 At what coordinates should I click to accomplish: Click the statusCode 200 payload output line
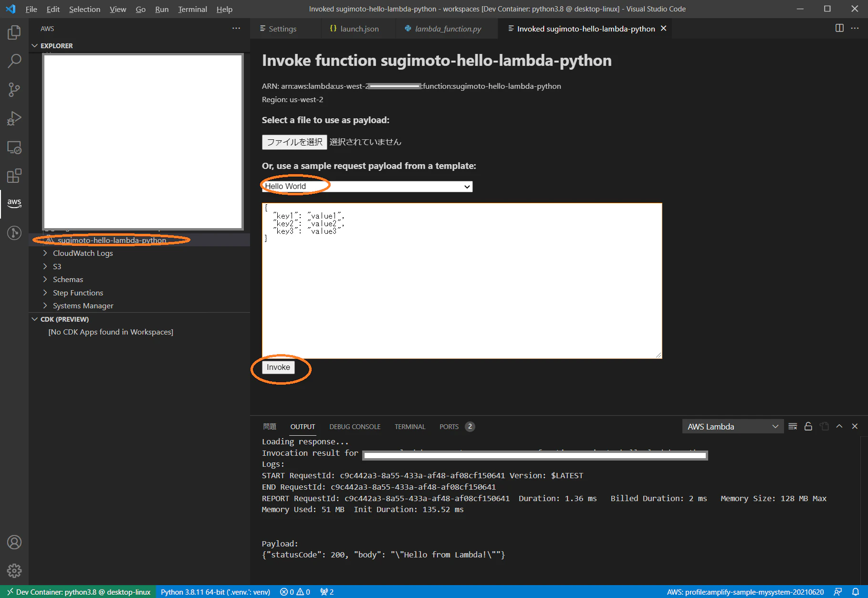pyautogui.click(x=383, y=555)
